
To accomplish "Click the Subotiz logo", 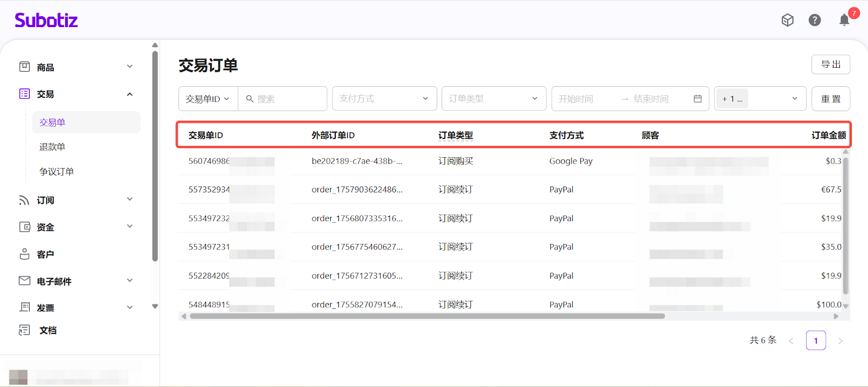I will point(46,21).
